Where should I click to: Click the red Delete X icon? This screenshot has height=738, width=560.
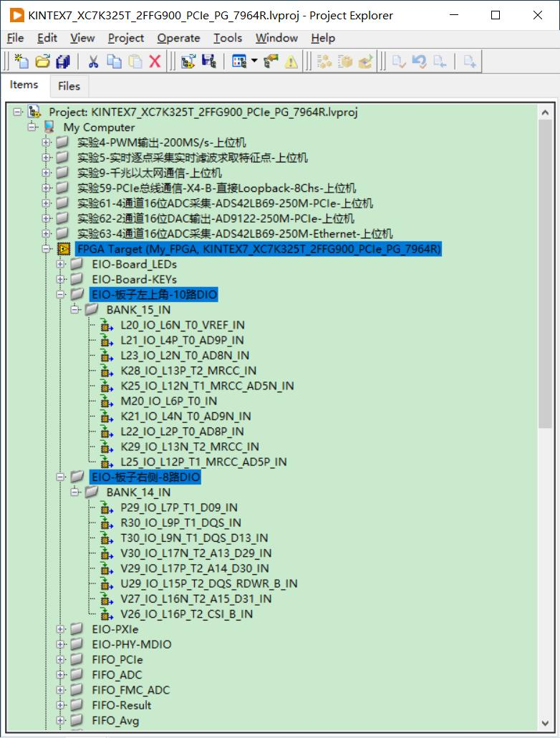pyautogui.click(x=155, y=61)
